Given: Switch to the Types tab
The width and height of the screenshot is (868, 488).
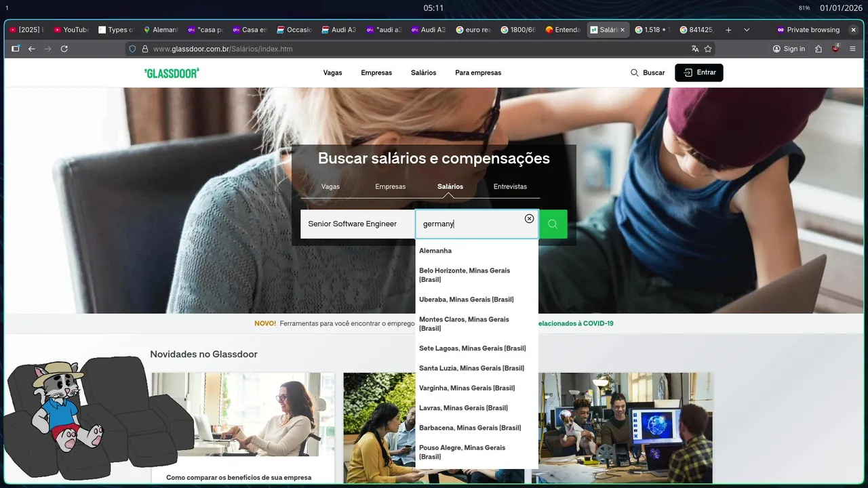Looking at the screenshot, I should pos(115,30).
